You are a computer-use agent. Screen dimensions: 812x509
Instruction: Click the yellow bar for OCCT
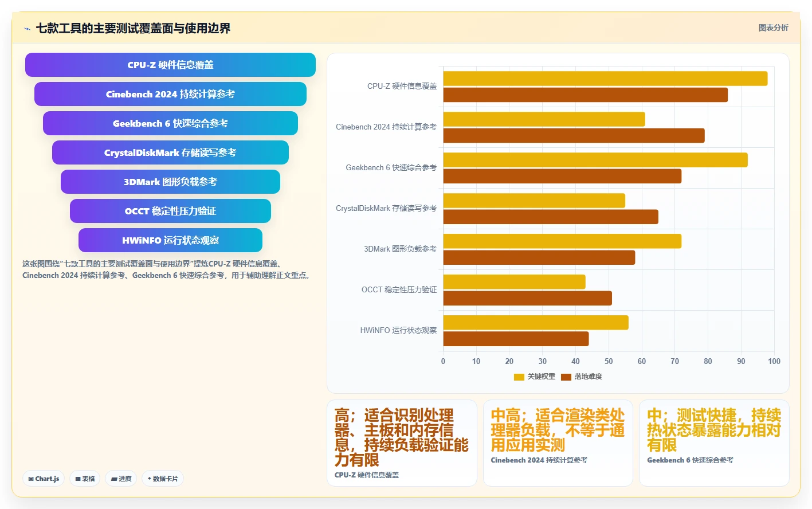tap(515, 282)
